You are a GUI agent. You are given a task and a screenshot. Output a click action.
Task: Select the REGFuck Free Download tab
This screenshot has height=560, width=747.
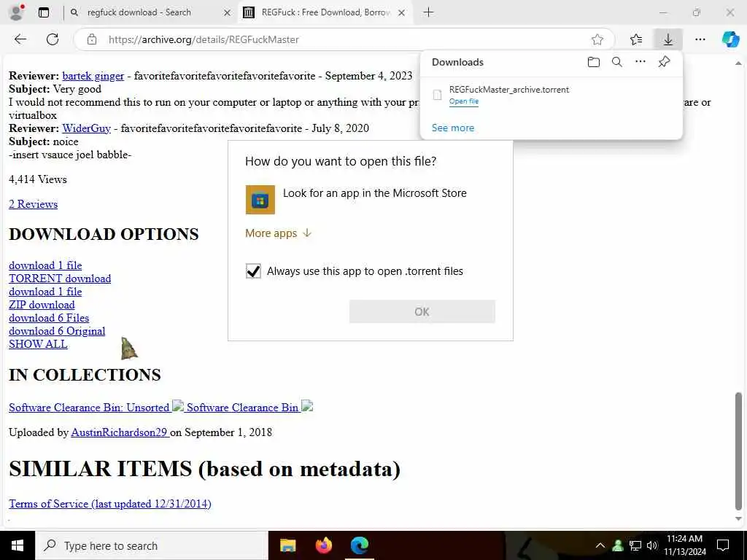pos(326,12)
